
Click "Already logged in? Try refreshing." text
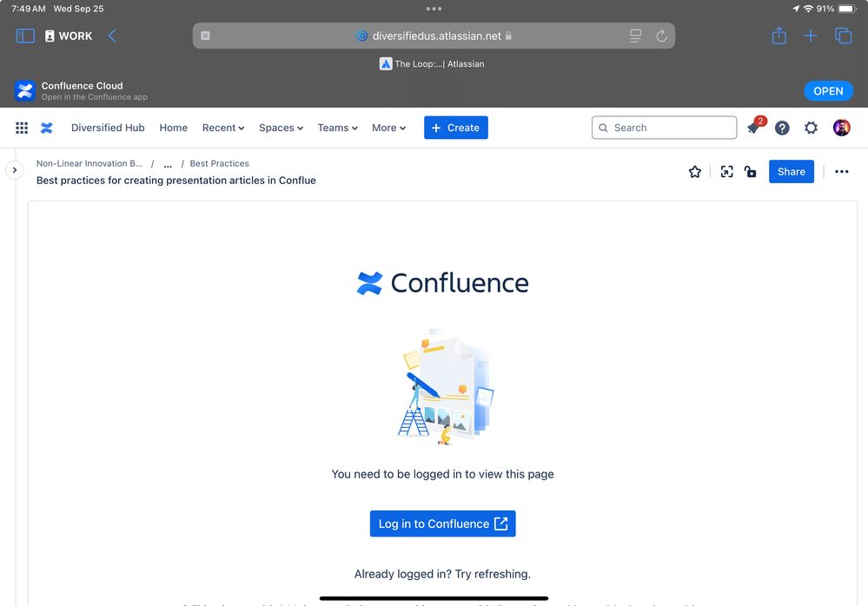tap(442, 574)
